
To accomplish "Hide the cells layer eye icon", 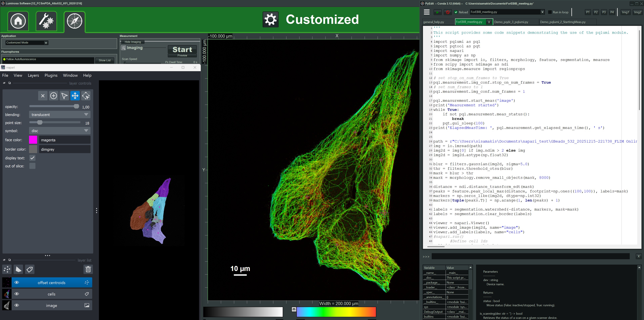I will (x=17, y=294).
